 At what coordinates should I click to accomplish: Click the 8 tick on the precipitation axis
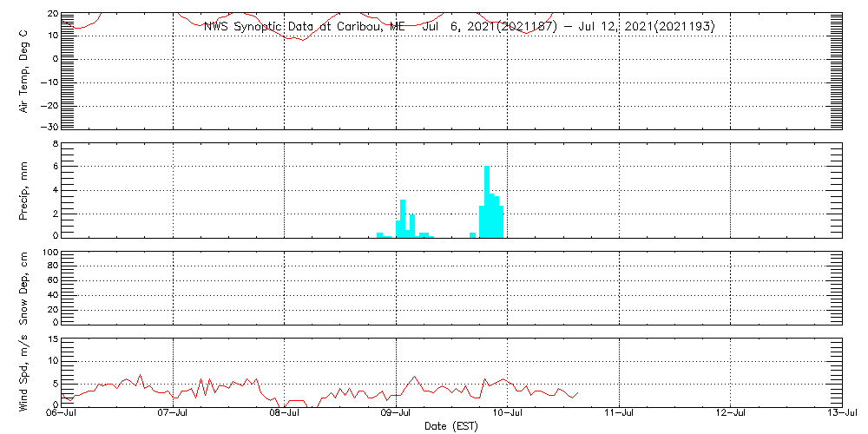[x=54, y=143]
